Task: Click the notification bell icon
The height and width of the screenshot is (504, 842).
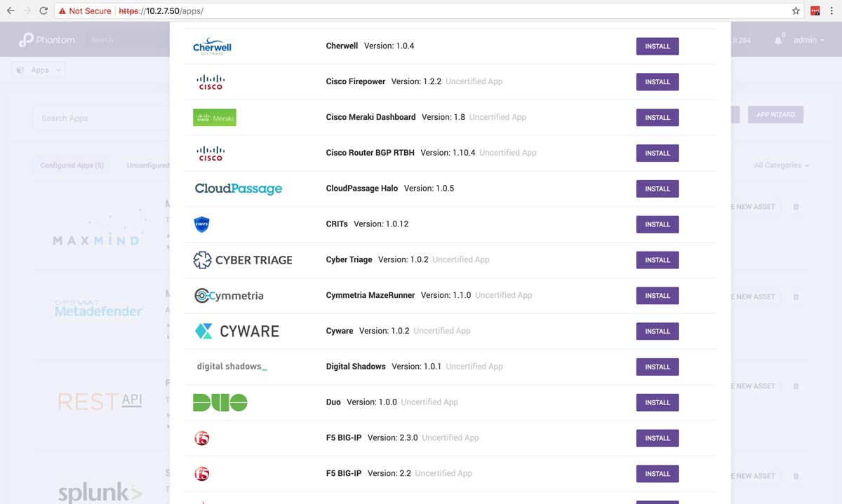Action: click(x=778, y=41)
